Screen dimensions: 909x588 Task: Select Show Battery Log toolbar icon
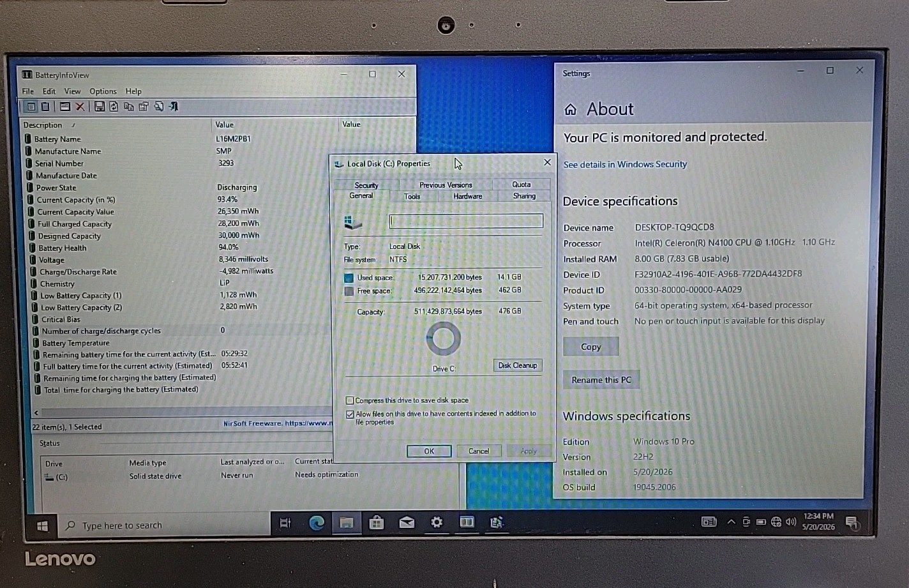(45, 107)
